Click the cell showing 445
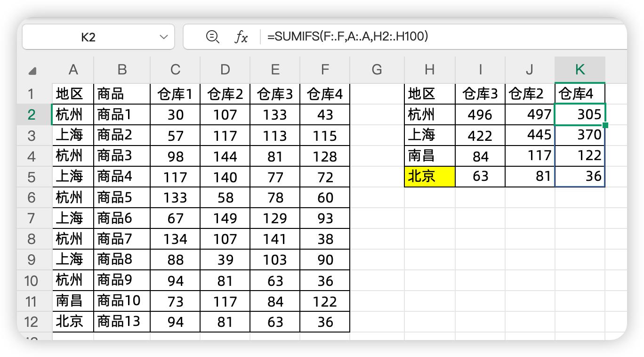This screenshot has width=644, height=357. pos(530,135)
